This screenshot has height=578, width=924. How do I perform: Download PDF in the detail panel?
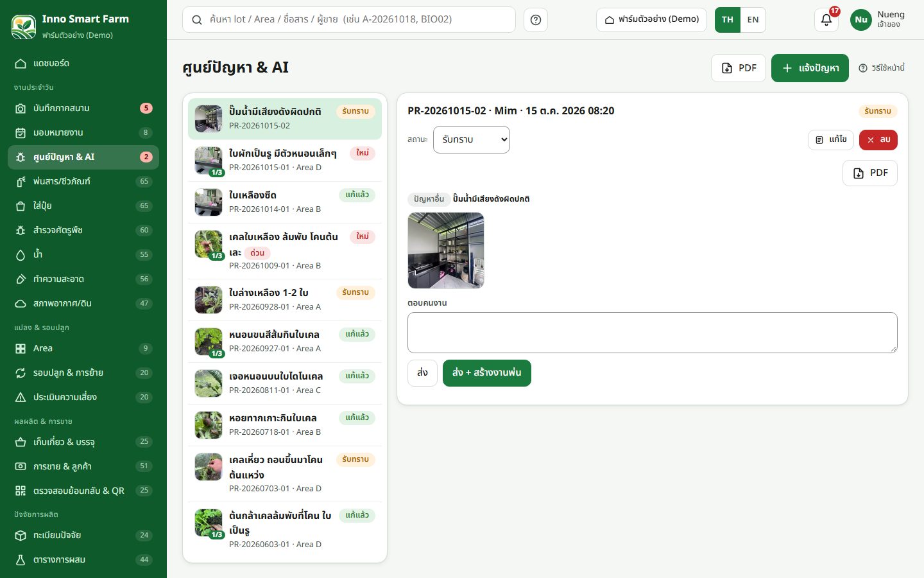(x=870, y=173)
